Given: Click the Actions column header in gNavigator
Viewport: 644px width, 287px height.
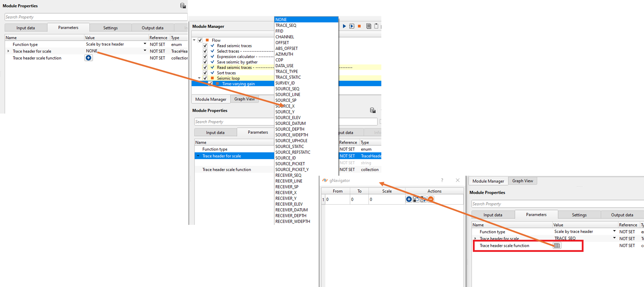Looking at the screenshot, I should coord(434,191).
